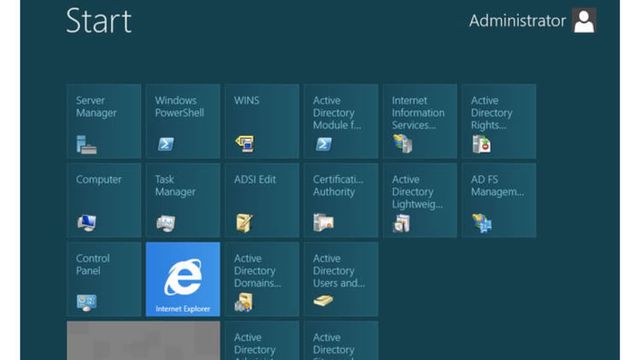Click the 'Server Manager' tile label
Screen dimensions: 640x360
(x=96, y=107)
